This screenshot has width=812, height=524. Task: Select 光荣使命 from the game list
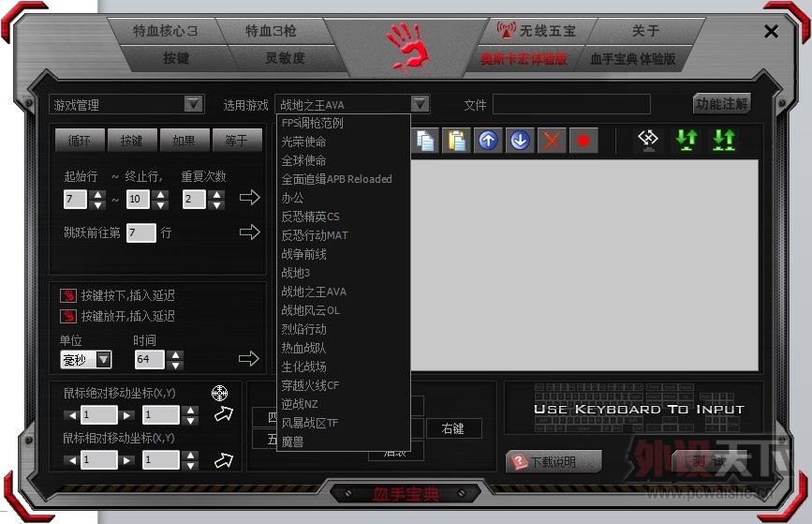click(x=344, y=142)
